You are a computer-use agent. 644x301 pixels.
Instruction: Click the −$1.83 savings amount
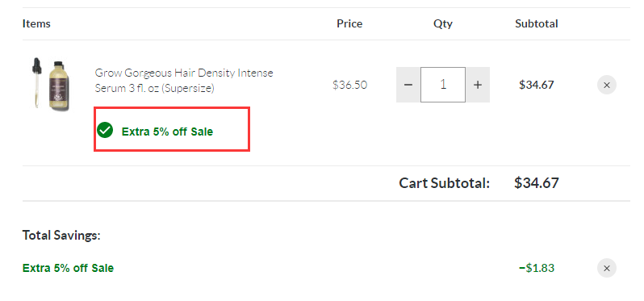[x=537, y=268]
